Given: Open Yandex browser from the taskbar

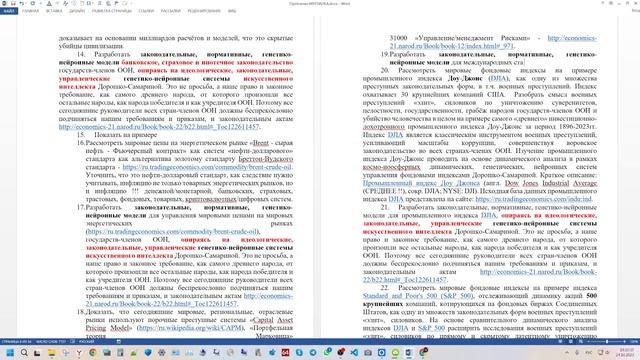Looking at the screenshot, I should point(79,353).
